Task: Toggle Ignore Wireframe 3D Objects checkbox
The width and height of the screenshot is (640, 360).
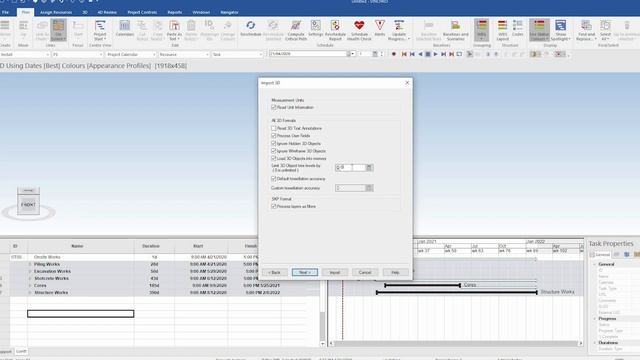Action: pyautogui.click(x=274, y=151)
